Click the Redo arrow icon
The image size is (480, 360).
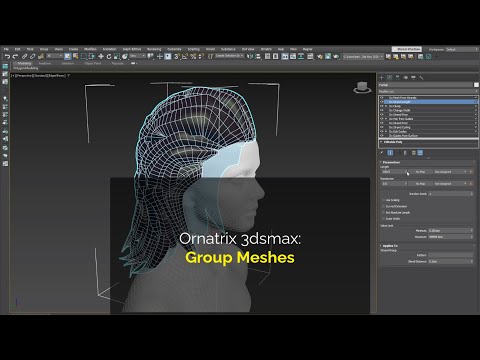15,57
